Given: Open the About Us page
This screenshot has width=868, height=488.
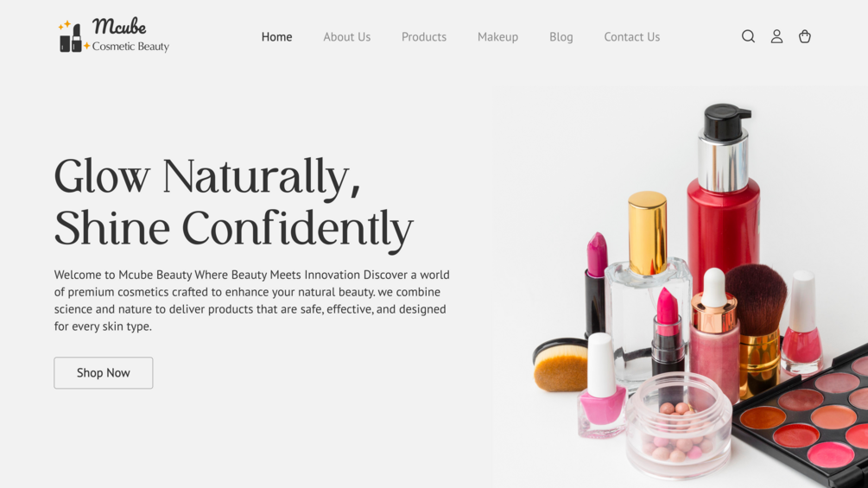Looking at the screenshot, I should pos(347,37).
